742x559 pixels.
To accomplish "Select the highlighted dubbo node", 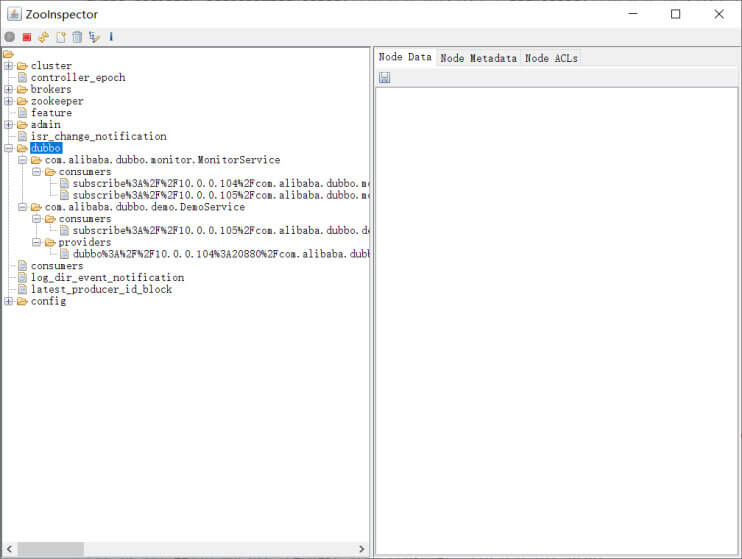I will [x=46, y=148].
